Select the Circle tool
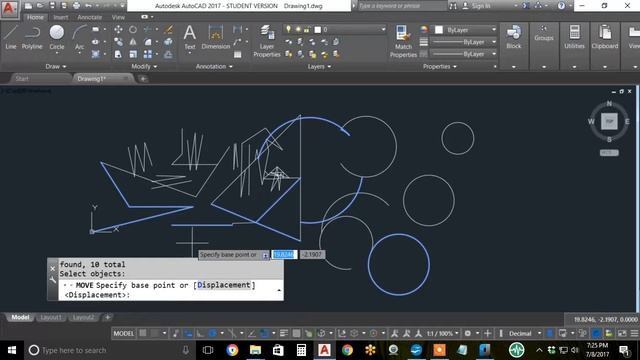The image size is (640, 360). [57, 37]
